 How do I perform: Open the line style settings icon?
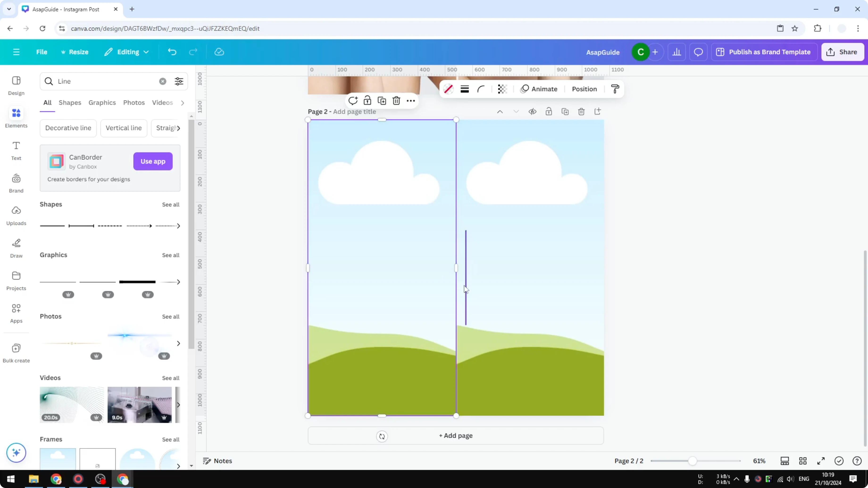pyautogui.click(x=464, y=89)
